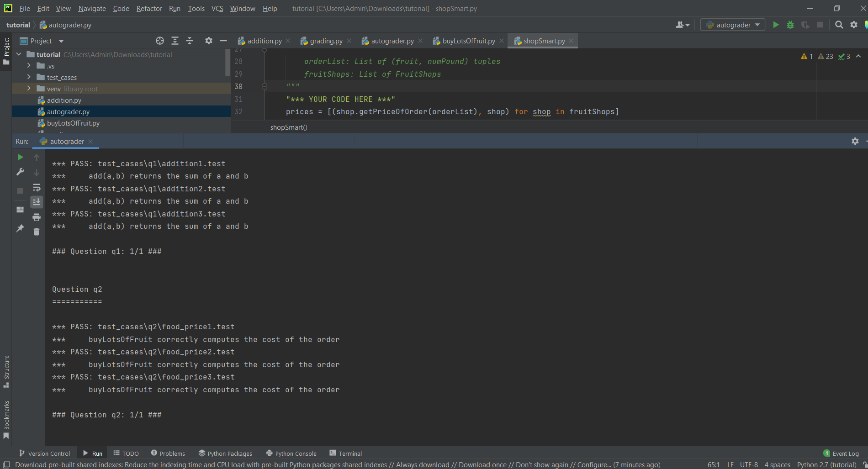Print the Run console output

(37, 217)
